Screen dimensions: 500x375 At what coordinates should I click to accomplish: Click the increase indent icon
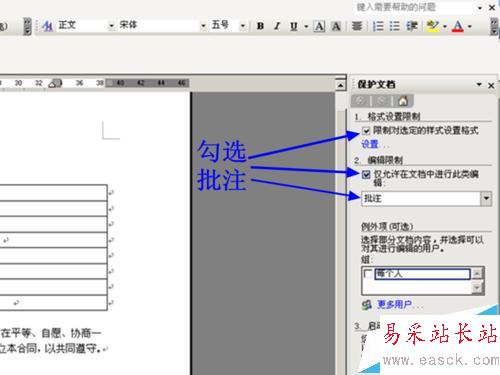[412, 26]
